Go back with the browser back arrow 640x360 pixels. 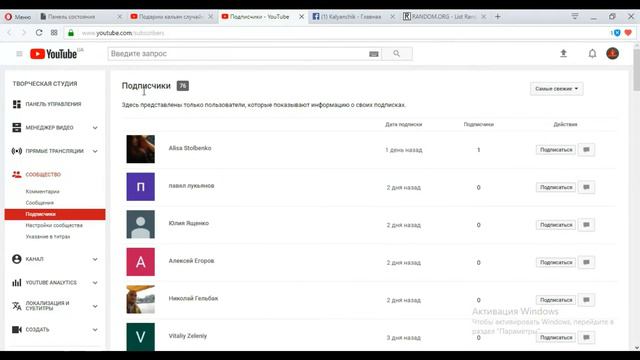pyautogui.click(x=9, y=33)
